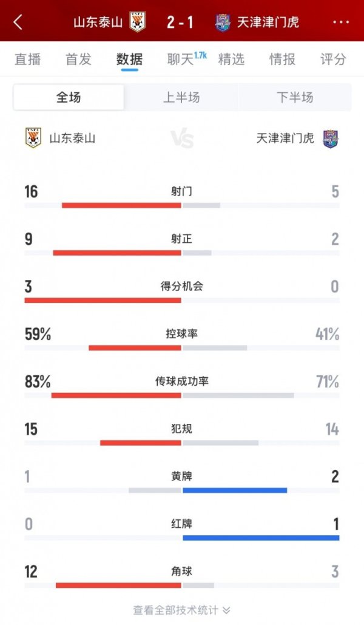The image size is (364, 625).
Task: Open the more options menu (...)
Action: coord(341,21)
